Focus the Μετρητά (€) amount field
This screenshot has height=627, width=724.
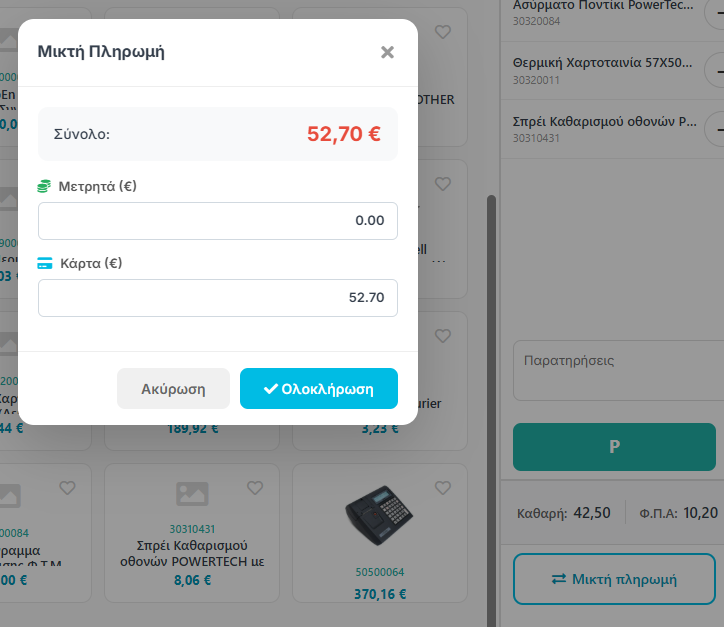pyautogui.click(x=218, y=221)
